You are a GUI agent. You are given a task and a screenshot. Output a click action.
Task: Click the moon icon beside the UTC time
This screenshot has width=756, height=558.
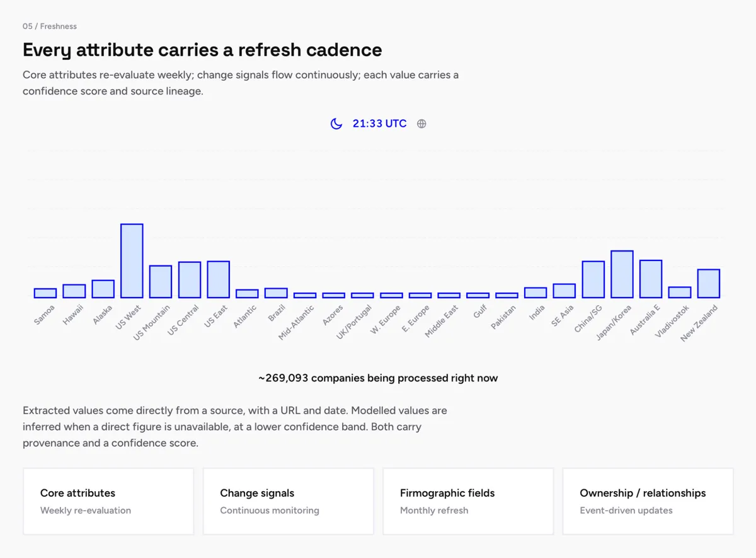click(336, 124)
